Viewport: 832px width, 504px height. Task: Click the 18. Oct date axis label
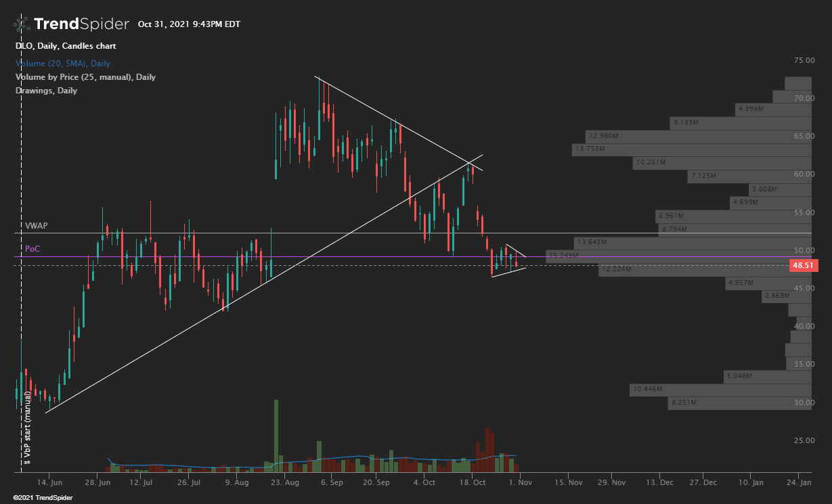(x=473, y=482)
